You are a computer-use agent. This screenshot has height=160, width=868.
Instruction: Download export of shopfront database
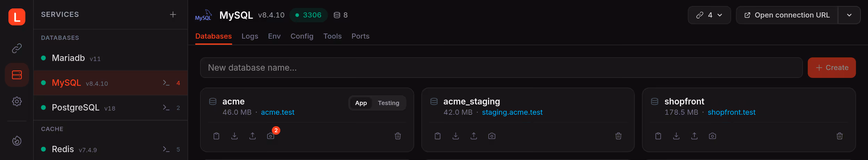point(676,136)
